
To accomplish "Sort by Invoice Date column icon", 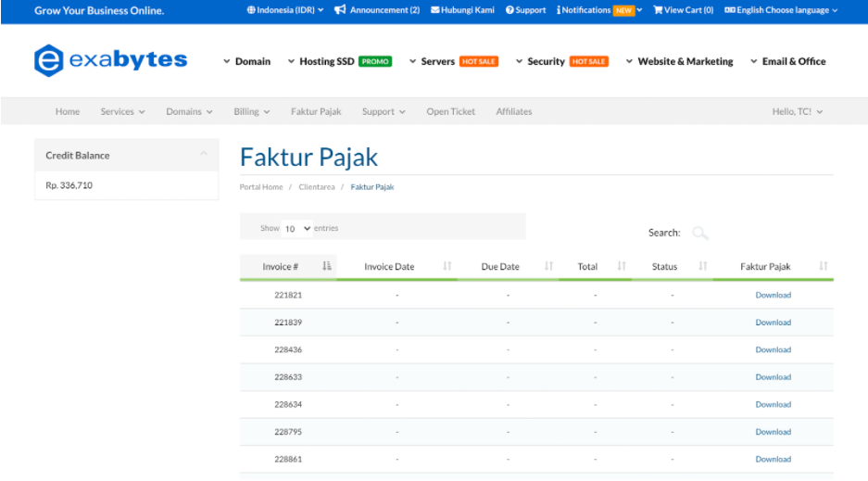I will click(x=447, y=266).
